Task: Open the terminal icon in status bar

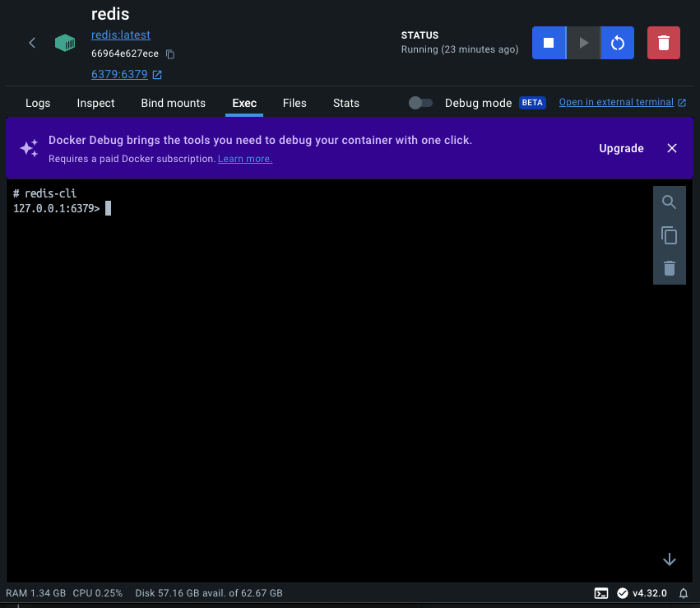Action: [x=601, y=593]
